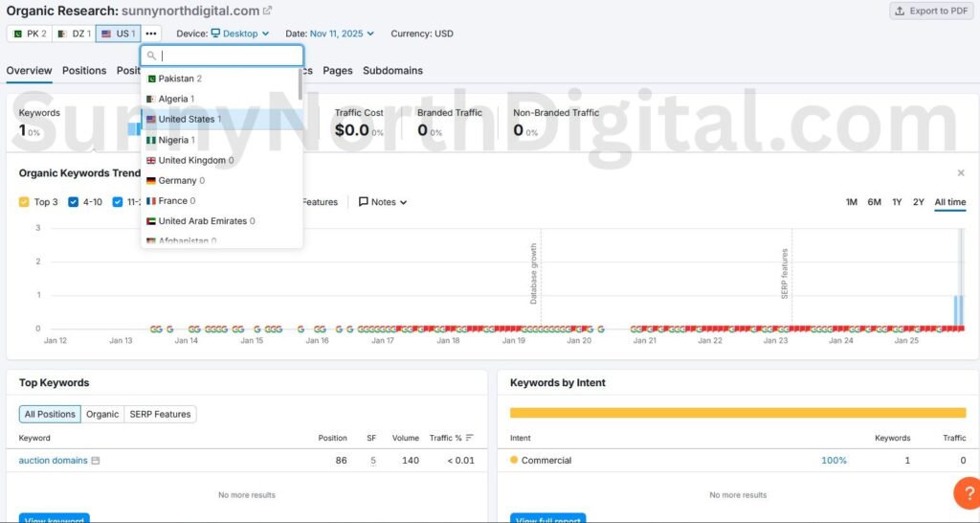The width and height of the screenshot is (980, 523).
Task: Set chart range to 1Y
Action: click(x=897, y=202)
